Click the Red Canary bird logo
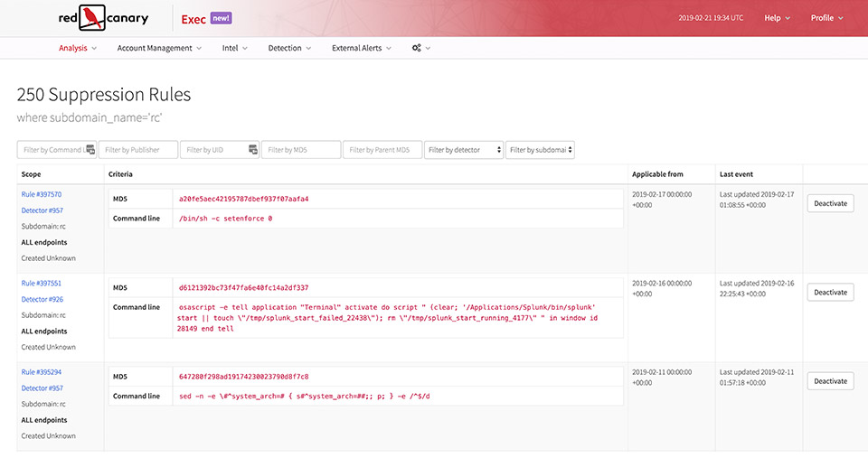Viewport: 868px width, 467px height. click(x=91, y=17)
